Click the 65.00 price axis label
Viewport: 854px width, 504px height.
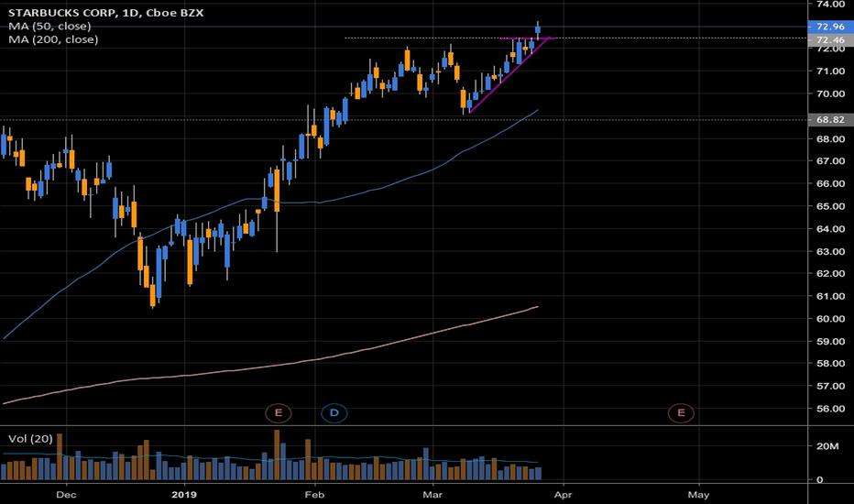[830, 206]
